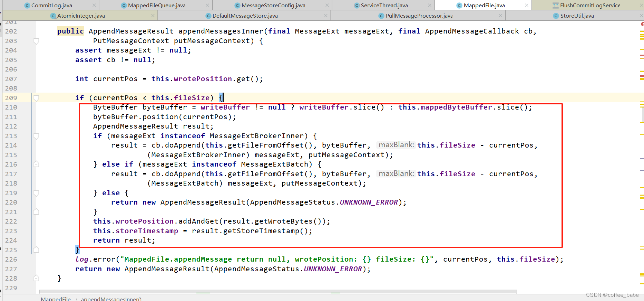Open the MappedFileQueue.java tab
This screenshot has width=644, height=301.
point(156,5)
